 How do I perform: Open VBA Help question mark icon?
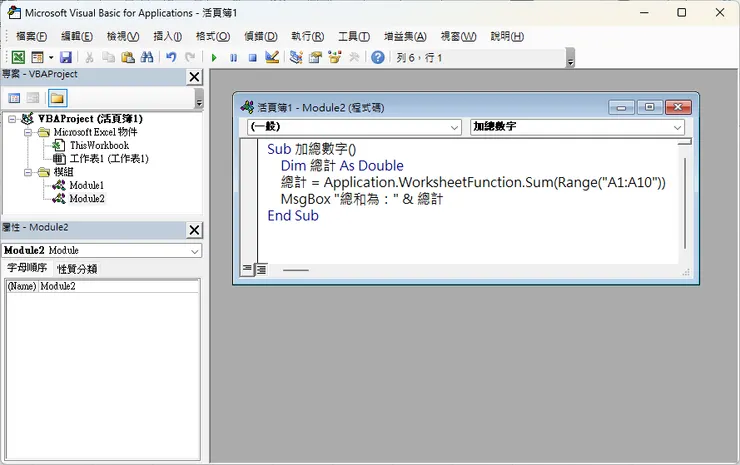click(x=378, y=58)
